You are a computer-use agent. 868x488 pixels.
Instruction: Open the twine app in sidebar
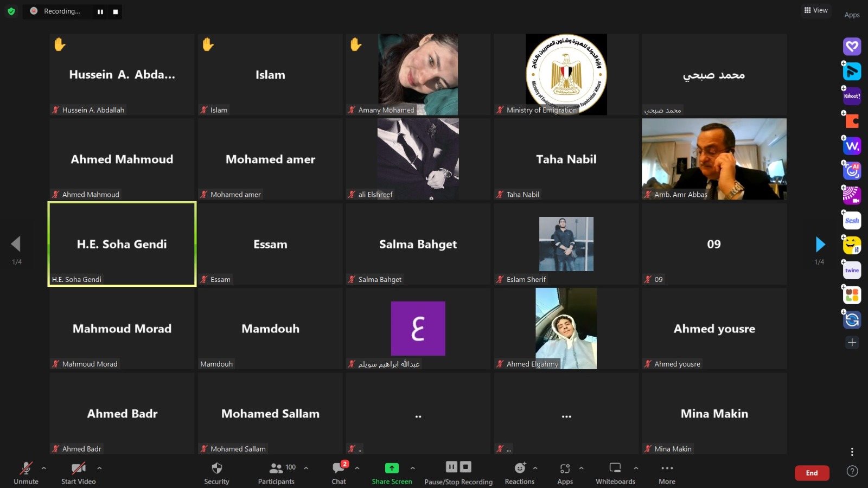click(x=852, y=270)
